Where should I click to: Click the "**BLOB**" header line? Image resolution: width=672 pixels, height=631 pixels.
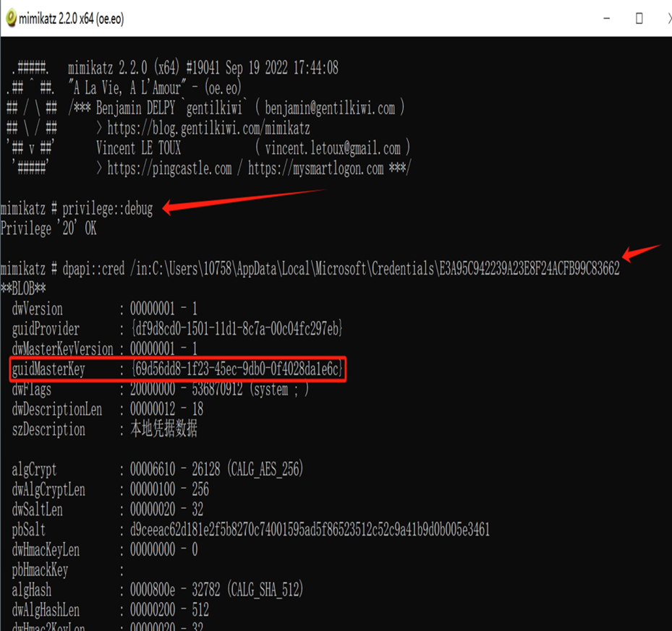click(x=23, y=288)
